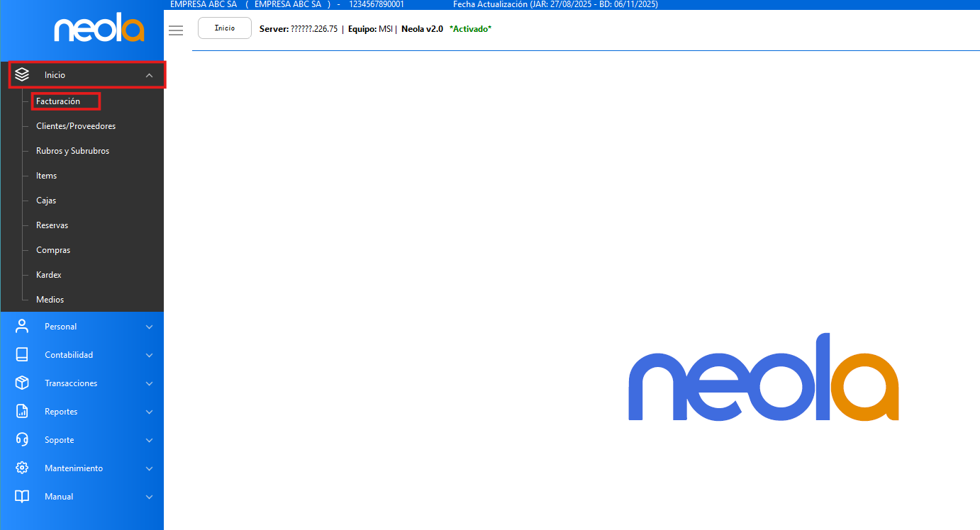
Task: Expand the Reportes menu chevron
Action: point(149,412)
